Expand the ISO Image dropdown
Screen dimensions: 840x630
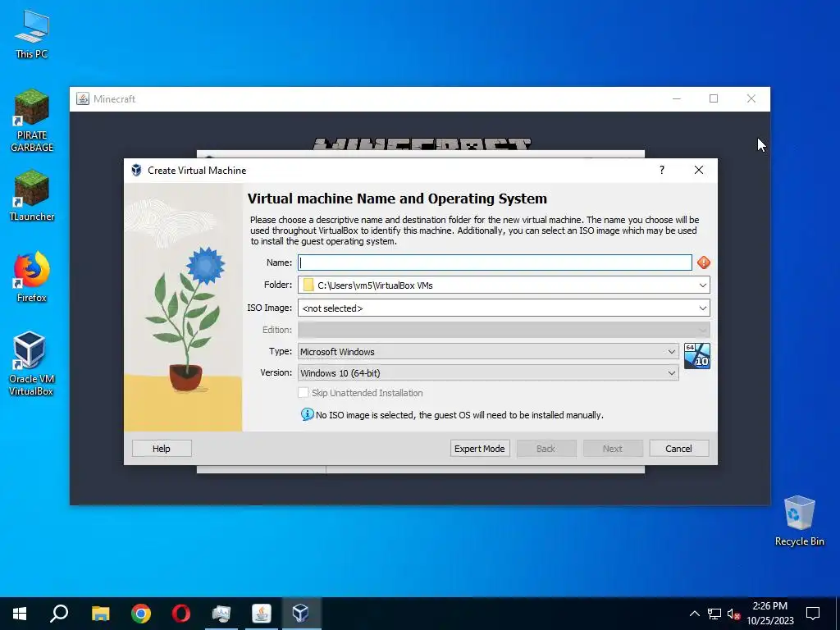703,308
